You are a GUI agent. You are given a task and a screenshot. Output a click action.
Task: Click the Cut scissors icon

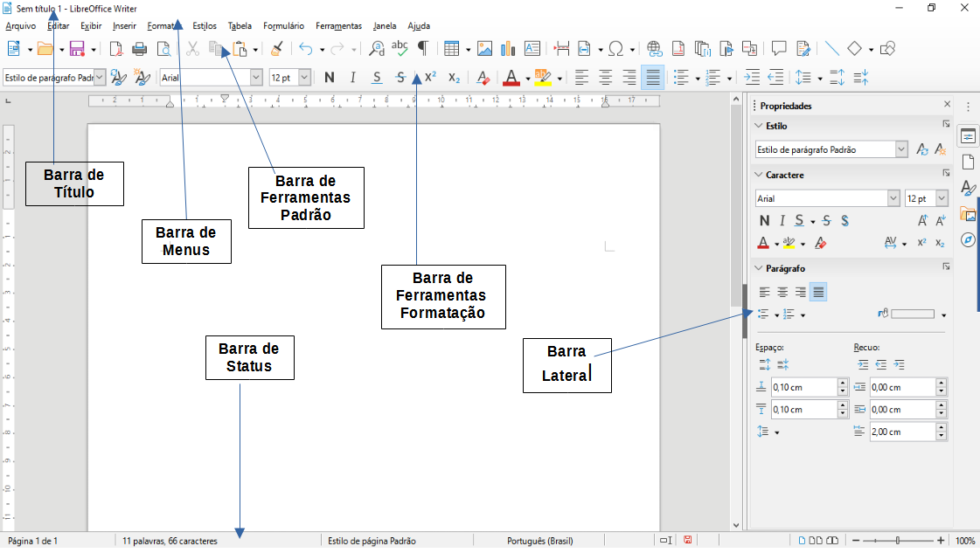[192, 49]
